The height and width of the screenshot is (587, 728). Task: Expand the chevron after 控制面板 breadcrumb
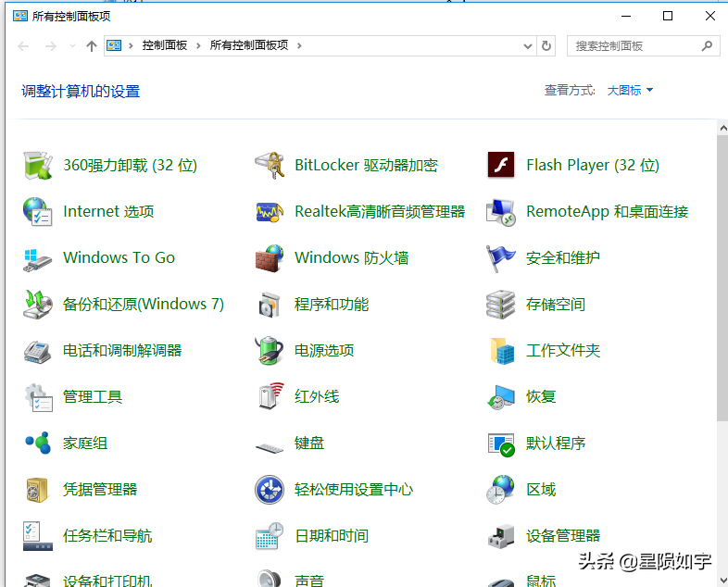pyautogui.click(x=198, y=45)
